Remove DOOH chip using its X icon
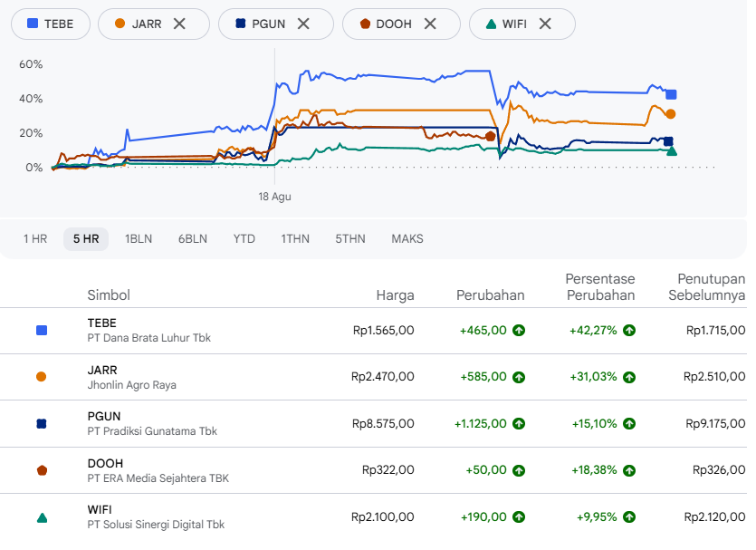Image resolution: width=756 pixels, height=550 pixels. [x=430, y=24]
